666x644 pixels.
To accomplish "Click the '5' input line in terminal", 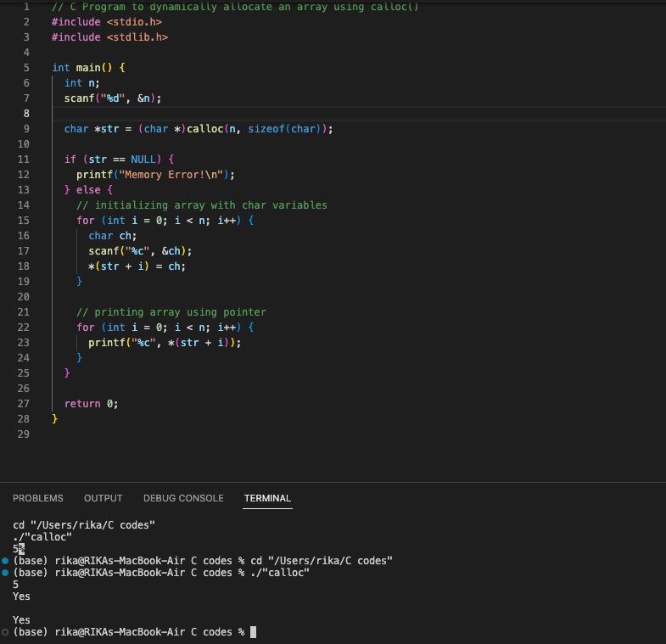I will [16, 585].
